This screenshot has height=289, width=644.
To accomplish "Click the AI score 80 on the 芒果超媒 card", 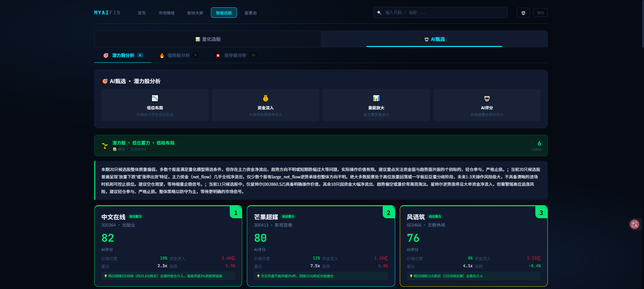I will 260,238.
